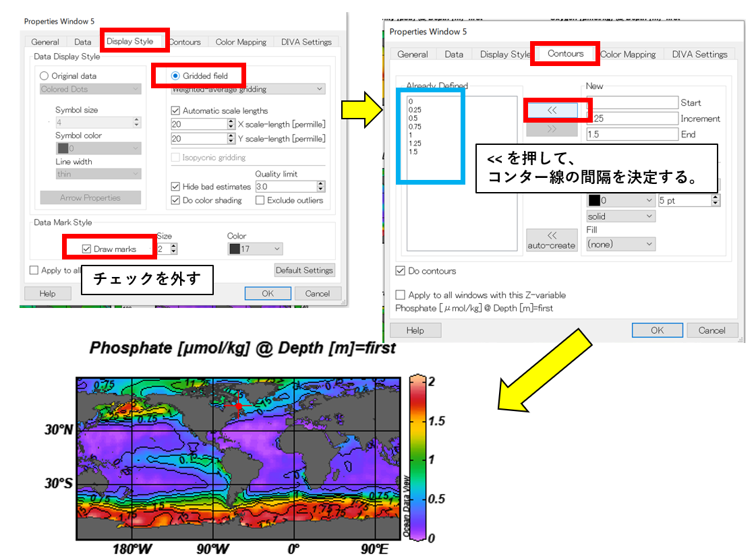Screen dimensions: 756x560
Task: Uncheck Draw marks checkbox
Action: coord(87,249)
